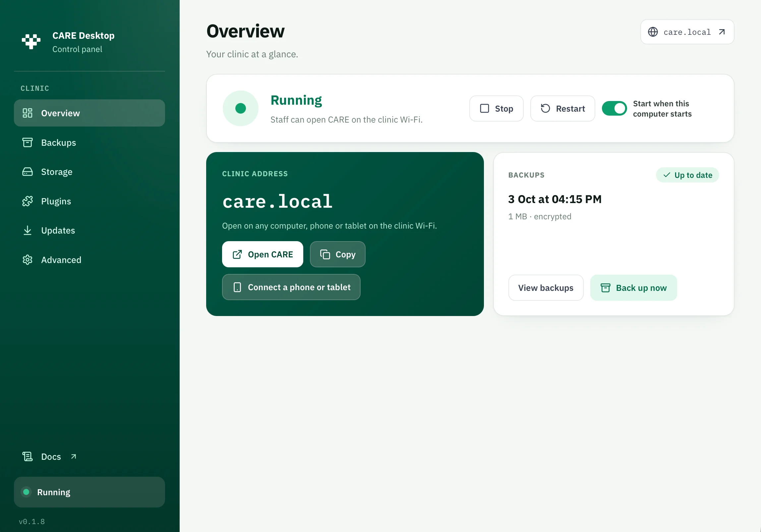Screen dimensions: 761x532
Task: Open care.local link at top right
Action: pos(687,32)
